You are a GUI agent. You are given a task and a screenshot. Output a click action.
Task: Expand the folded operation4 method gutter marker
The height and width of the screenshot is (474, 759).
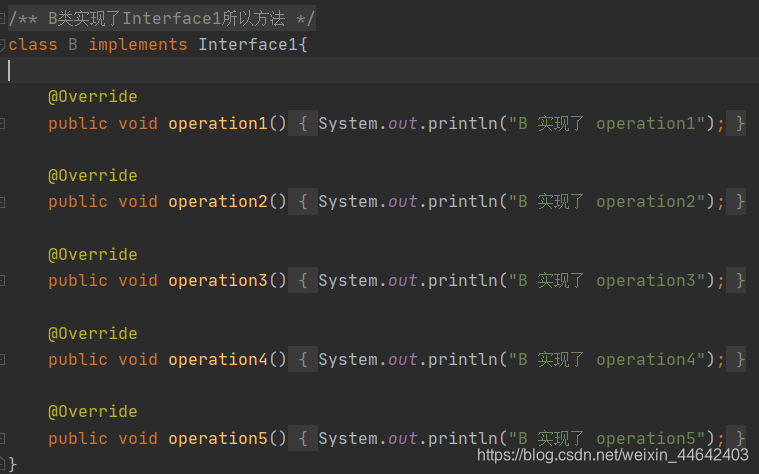tap(2, 360)
